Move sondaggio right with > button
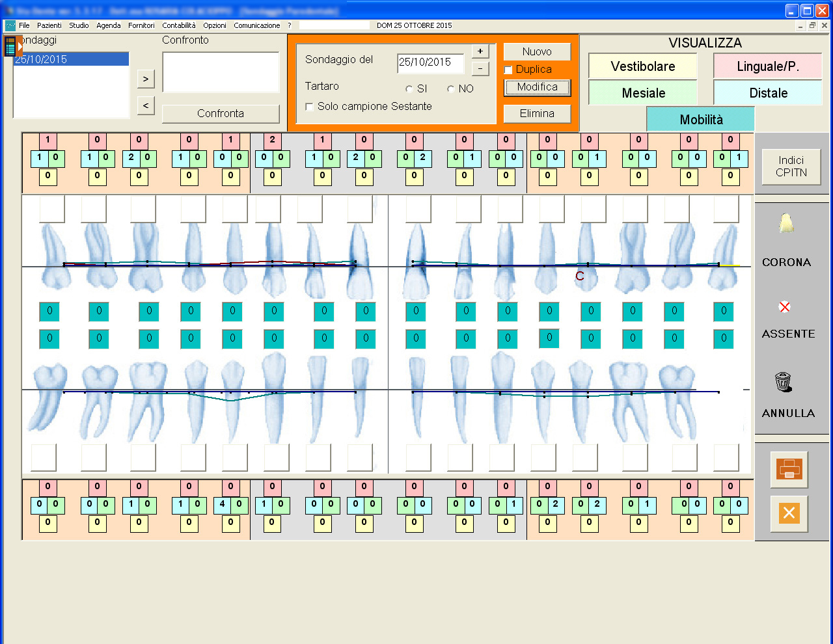Viewport: 833px width, 644px height. (146, 79)
